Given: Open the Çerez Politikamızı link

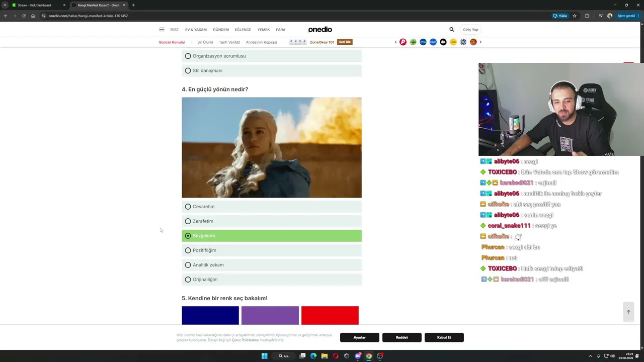Looking at the screenshot, I should (x=246, y=340).
